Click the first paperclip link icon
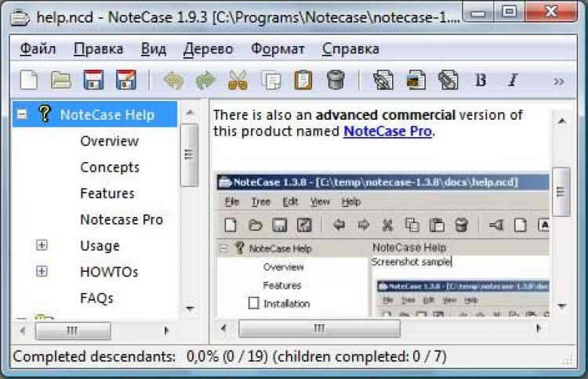The image size is (588, 379). tap(383, 80)
